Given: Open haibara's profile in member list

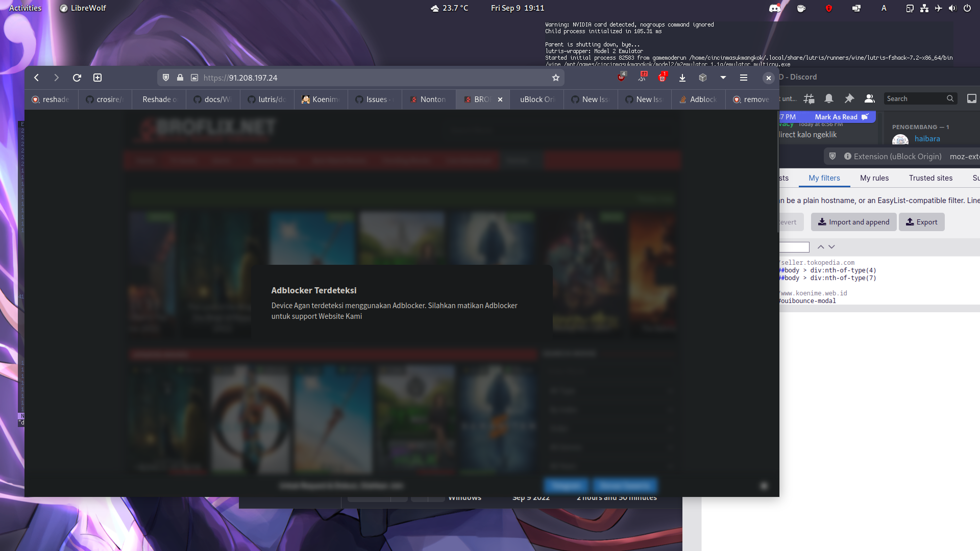Looking at the screenshot, I should click(x=927, y=139).
